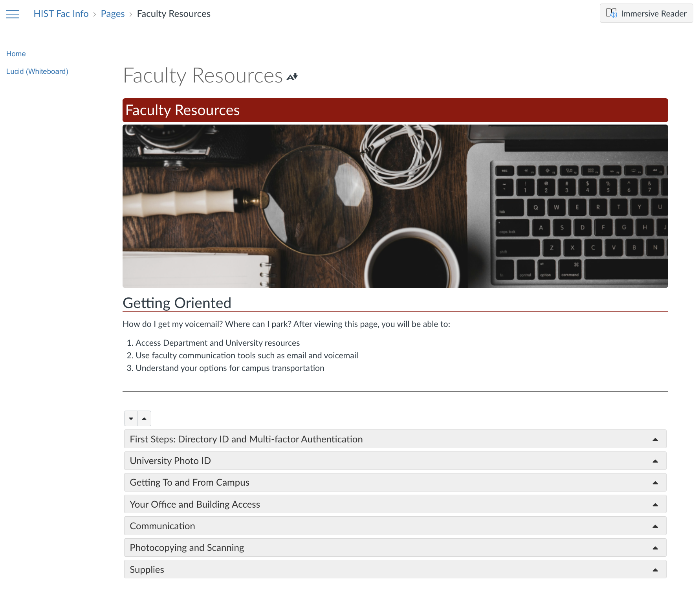Screen dimensions: 700x598
Task: Open Home in the course sidebar
Action: coord(16,54)
